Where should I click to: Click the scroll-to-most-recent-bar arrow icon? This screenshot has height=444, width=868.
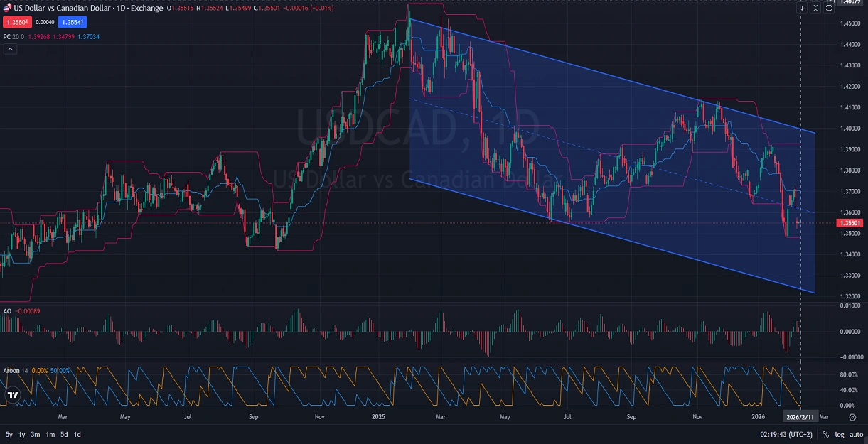802,8
